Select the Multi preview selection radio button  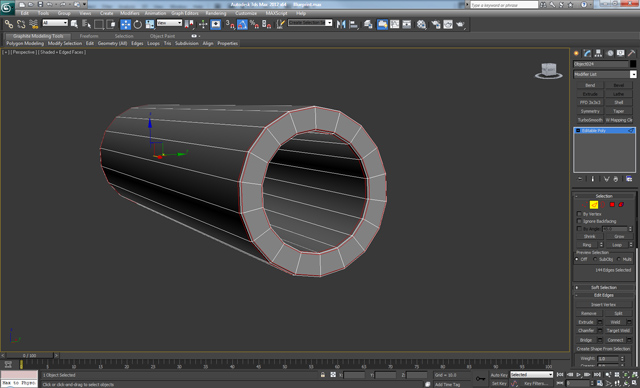pos(619,259)
